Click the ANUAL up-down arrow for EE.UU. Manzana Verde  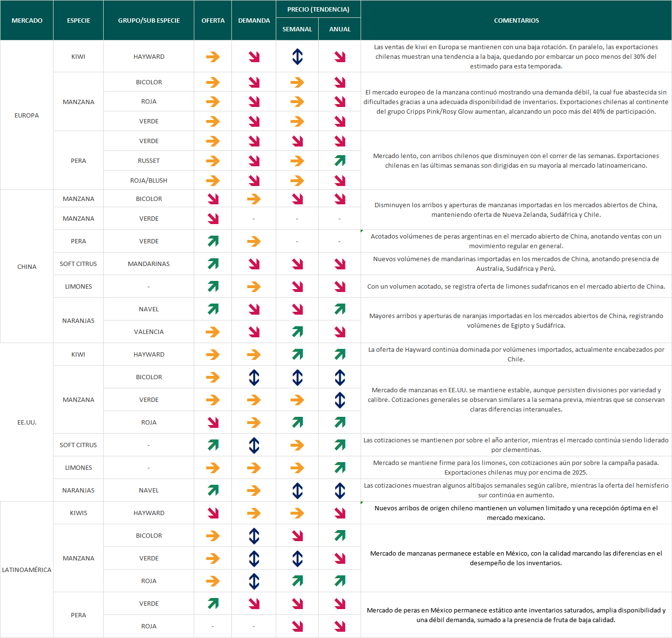[340, 400]
